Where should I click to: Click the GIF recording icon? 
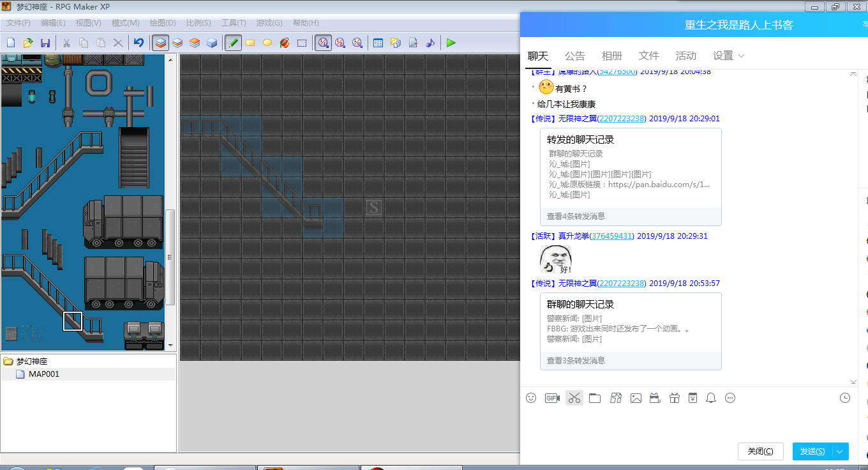point(552,398)
